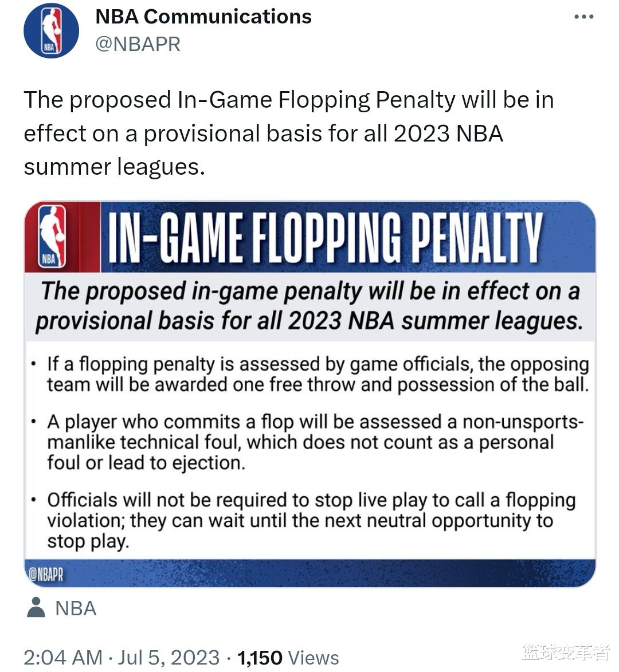This screenshot has height=672, width=619.
Task: Click the @NBAPR watermark in image footer
Action: [46, 574]
